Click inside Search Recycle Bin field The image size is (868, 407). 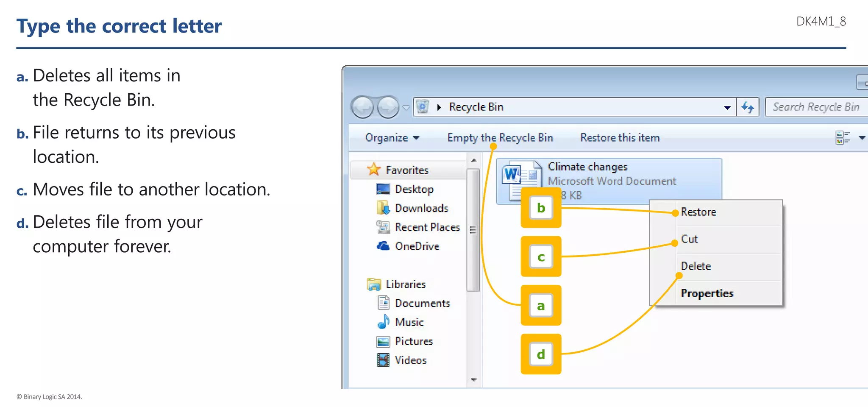point(816,107)
